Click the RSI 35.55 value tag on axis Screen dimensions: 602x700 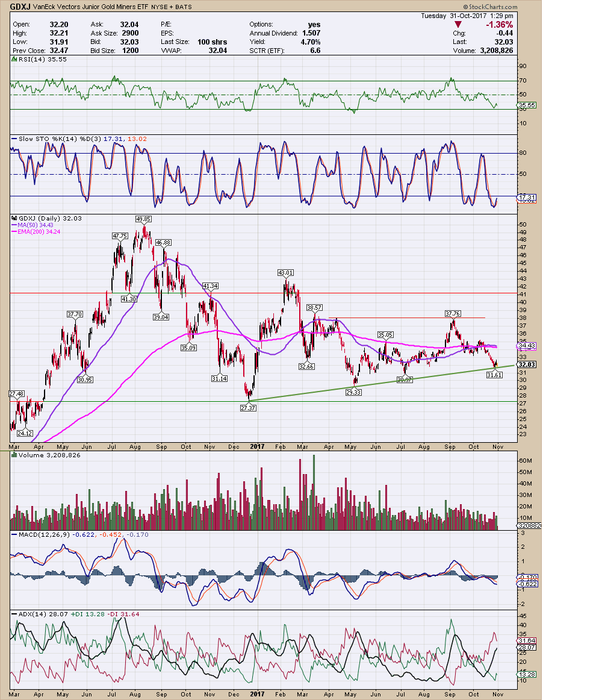527,105
